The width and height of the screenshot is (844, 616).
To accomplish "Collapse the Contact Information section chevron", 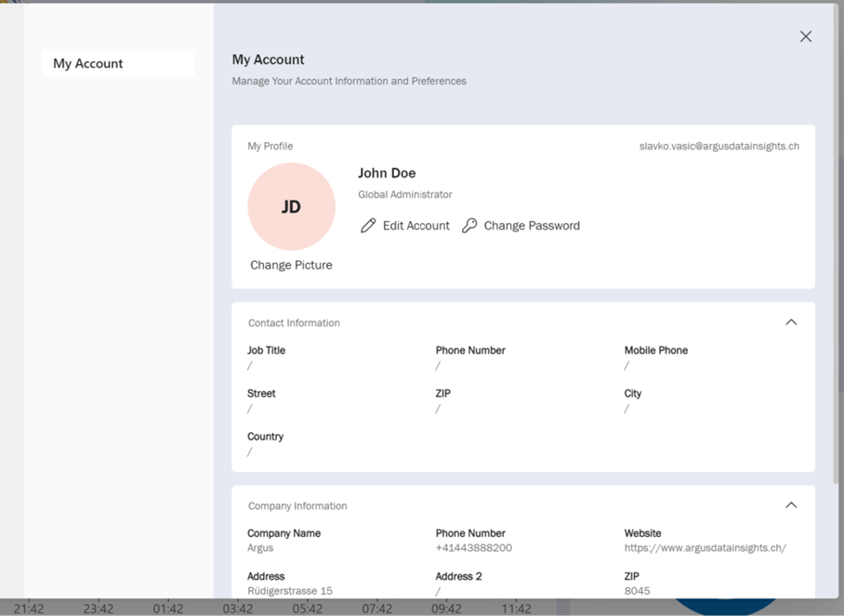I will tap(791, 322).
